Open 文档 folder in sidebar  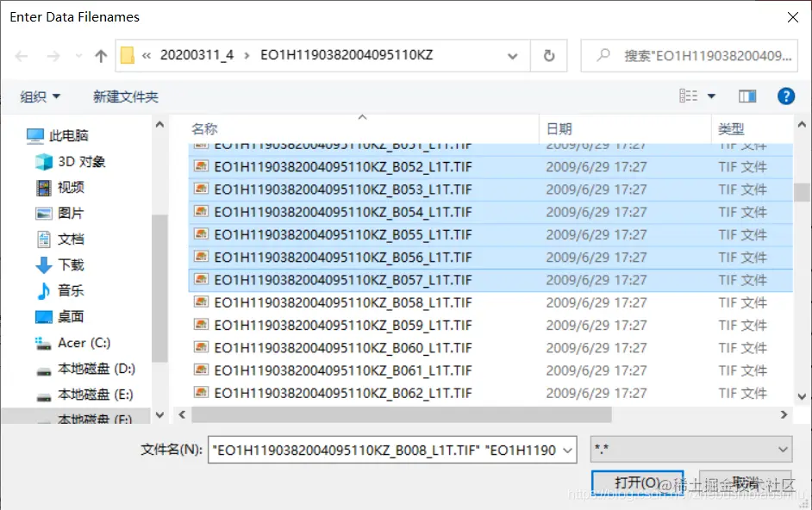click(60, 239)
